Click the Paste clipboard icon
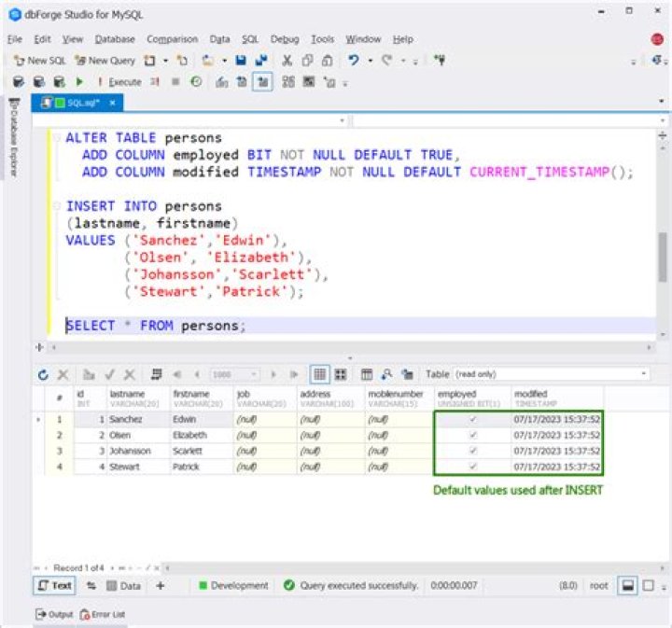The width and height of the screenshot is (672, 628). tap(327, 61)
